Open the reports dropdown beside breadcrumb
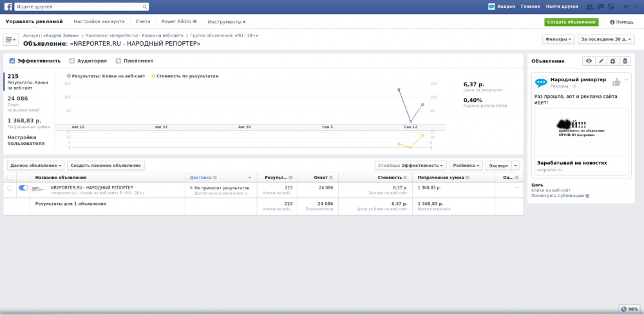644x315 pixels. (x=11, y=39)
